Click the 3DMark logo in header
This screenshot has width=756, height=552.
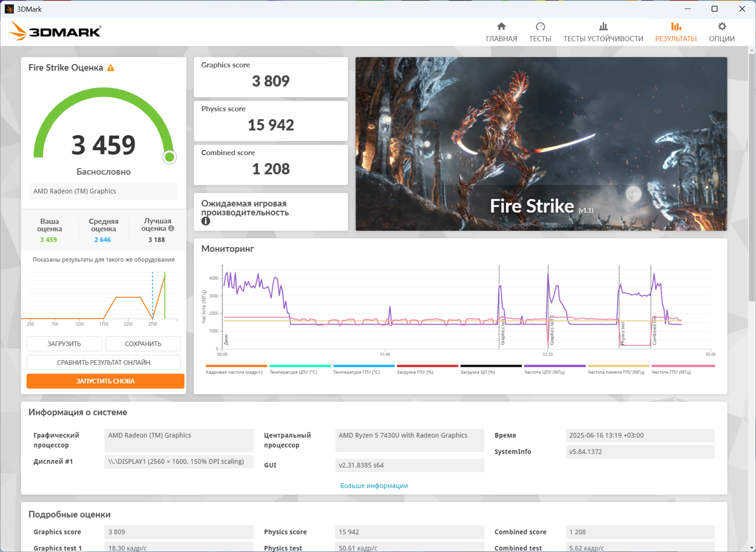click(55, 31)
